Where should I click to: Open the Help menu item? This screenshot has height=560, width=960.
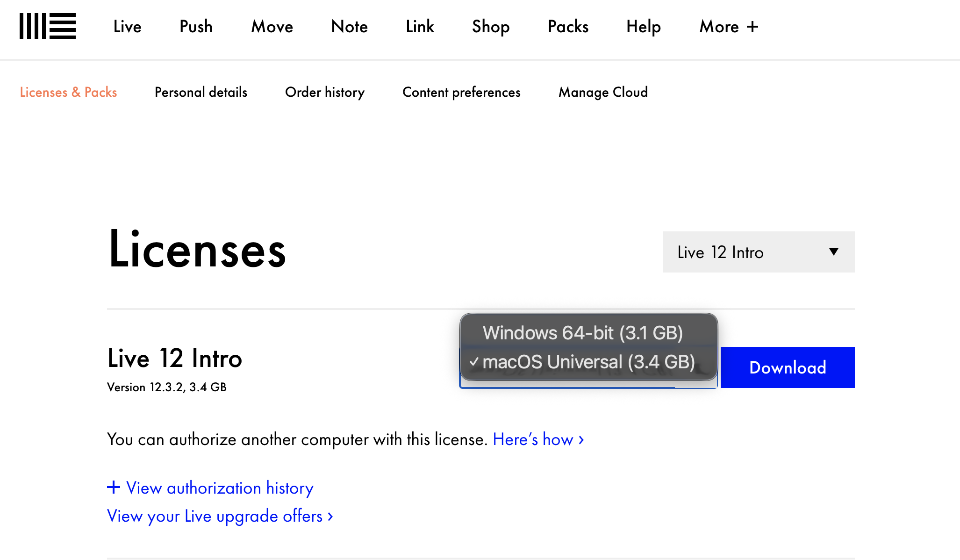(643, 27)
